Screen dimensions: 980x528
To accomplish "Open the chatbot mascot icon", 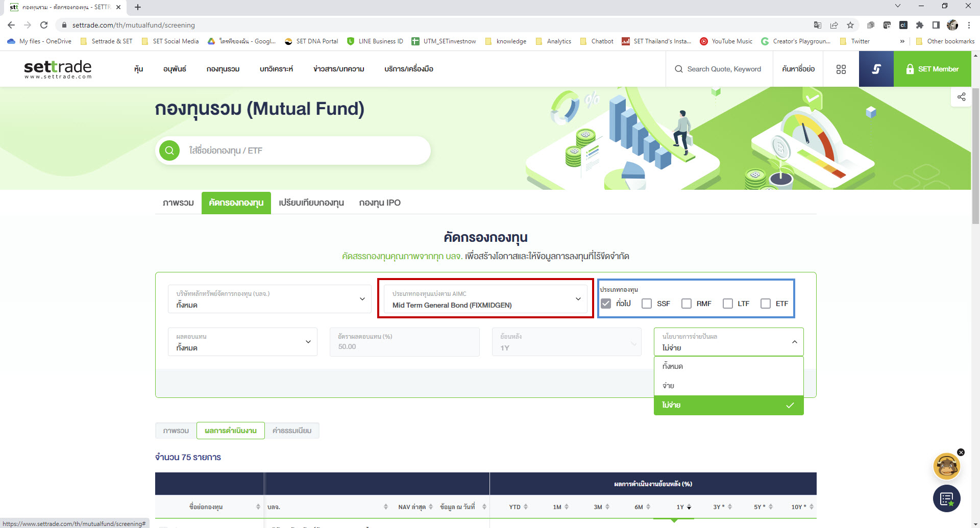I will (x=947, y=466).
